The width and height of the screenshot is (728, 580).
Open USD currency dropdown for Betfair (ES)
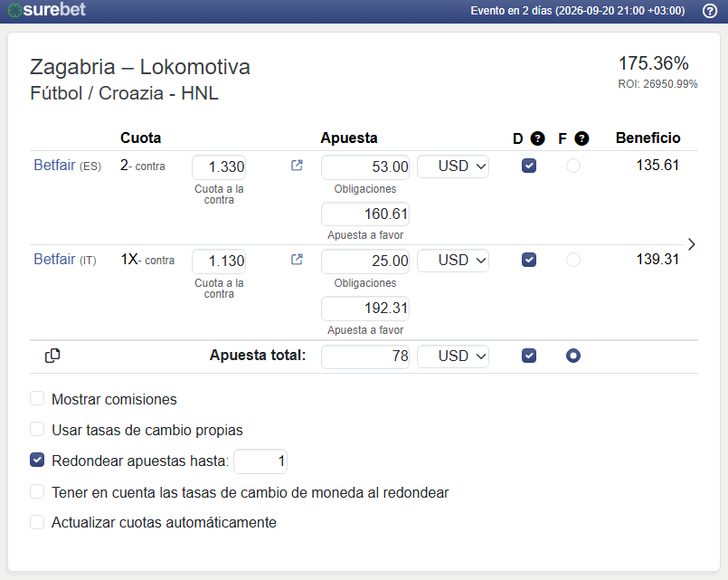pyautogui.click(x=453, y=166)
